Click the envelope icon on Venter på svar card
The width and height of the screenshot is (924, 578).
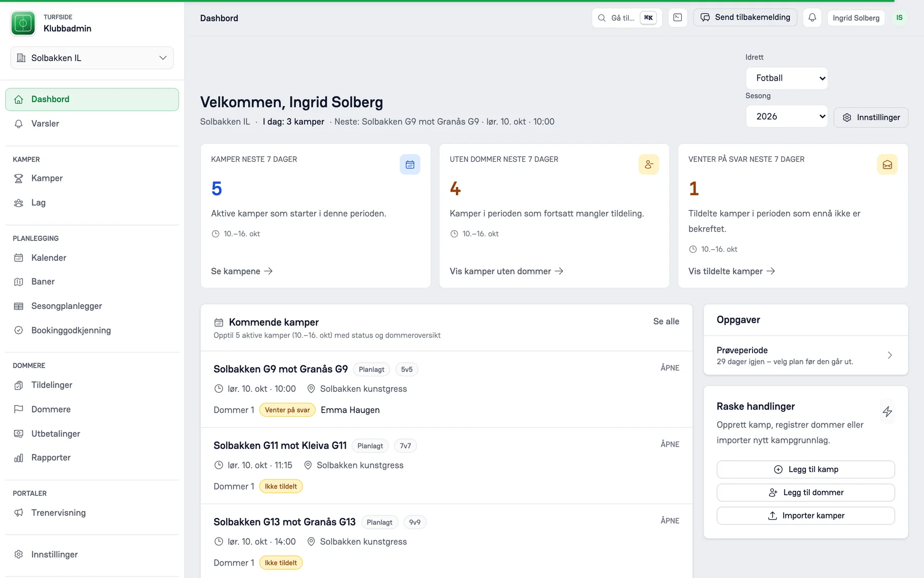(887, 164)
